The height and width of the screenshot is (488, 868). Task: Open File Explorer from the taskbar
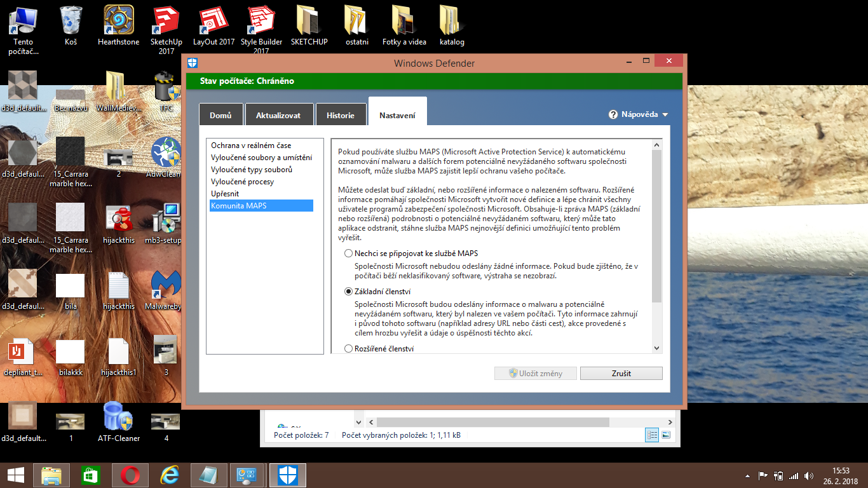[x=51, y=475]
